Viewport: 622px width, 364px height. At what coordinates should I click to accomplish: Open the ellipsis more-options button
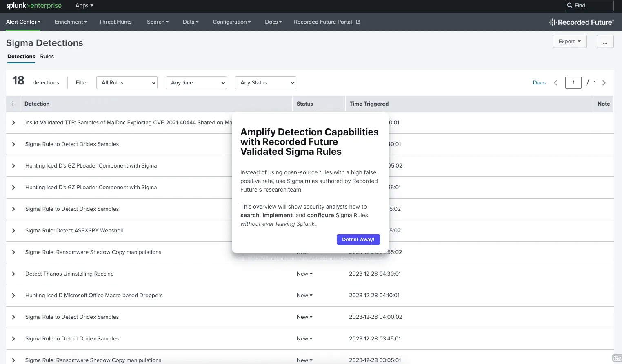605,42
